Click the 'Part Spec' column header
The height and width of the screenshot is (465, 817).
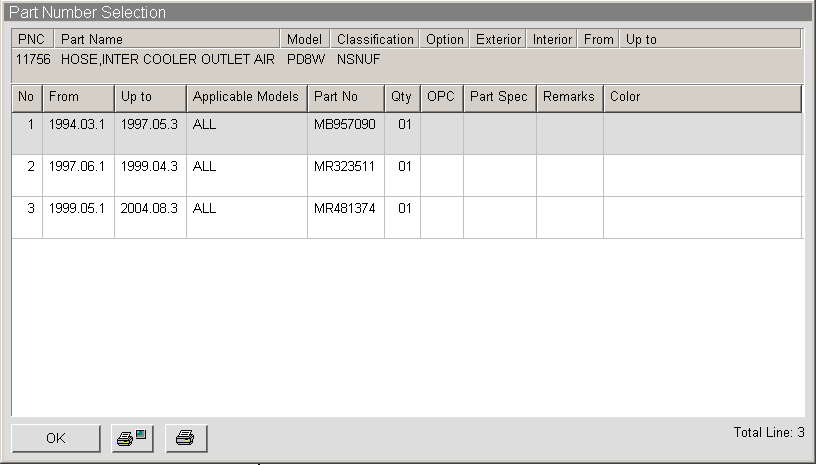click(x=499, y=97)
